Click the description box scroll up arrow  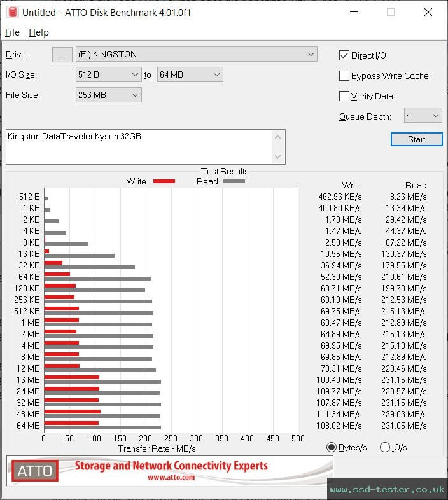pyautogui.click(x=278, y=137)
